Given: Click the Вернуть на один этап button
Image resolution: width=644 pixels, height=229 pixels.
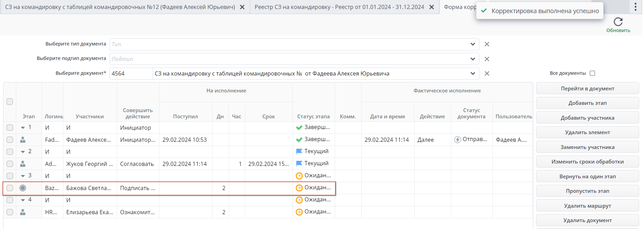Looking at the screenshot, I should 588,176.
